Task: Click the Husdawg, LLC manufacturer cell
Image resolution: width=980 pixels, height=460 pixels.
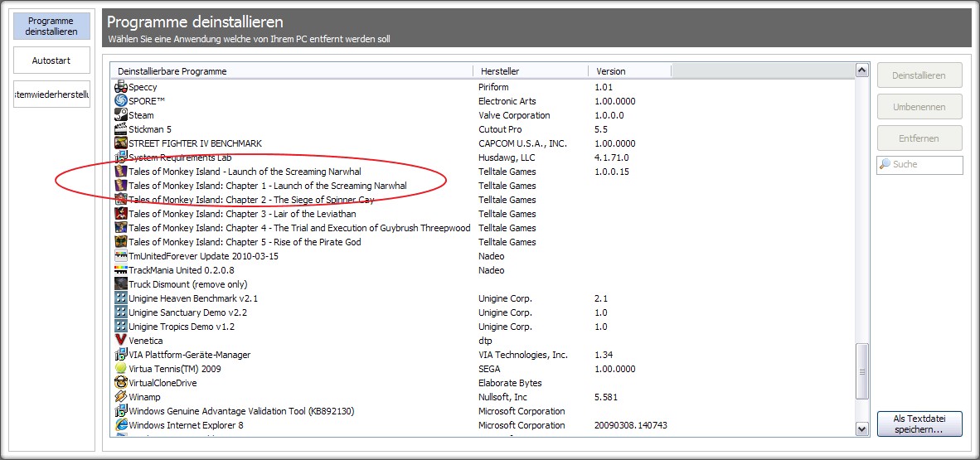Action: [507, 157]
